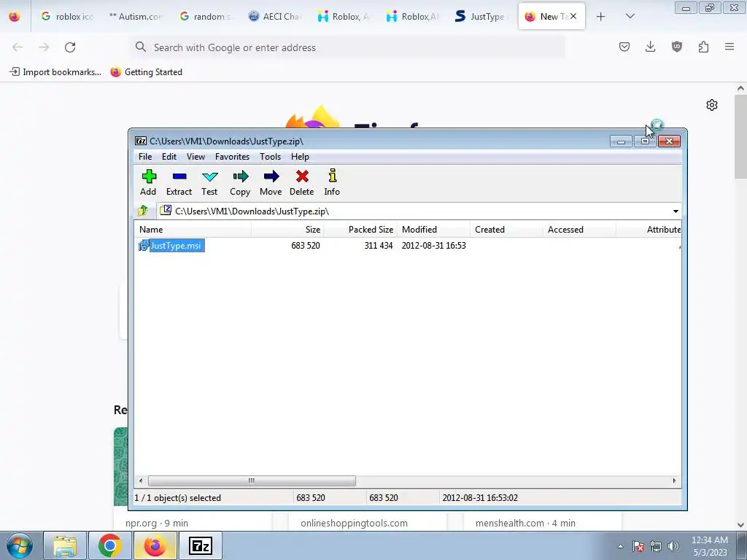Show hidden system tray icons
This screenshot has height=560, width=747.
[620, 546]
